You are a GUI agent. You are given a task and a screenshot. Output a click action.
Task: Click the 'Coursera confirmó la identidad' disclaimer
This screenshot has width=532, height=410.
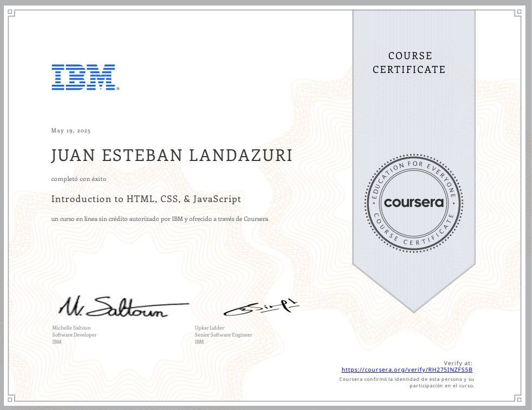407,382
